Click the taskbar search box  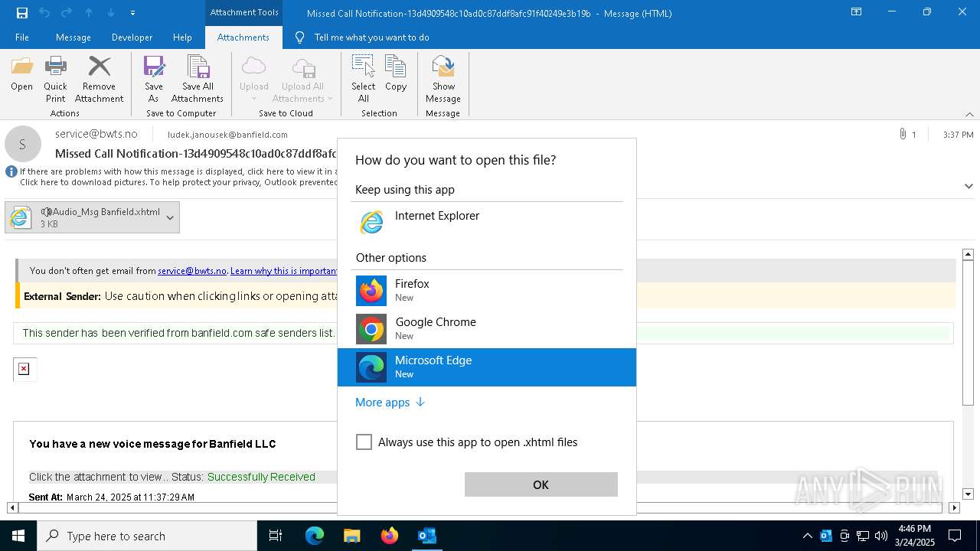[147, 536]
